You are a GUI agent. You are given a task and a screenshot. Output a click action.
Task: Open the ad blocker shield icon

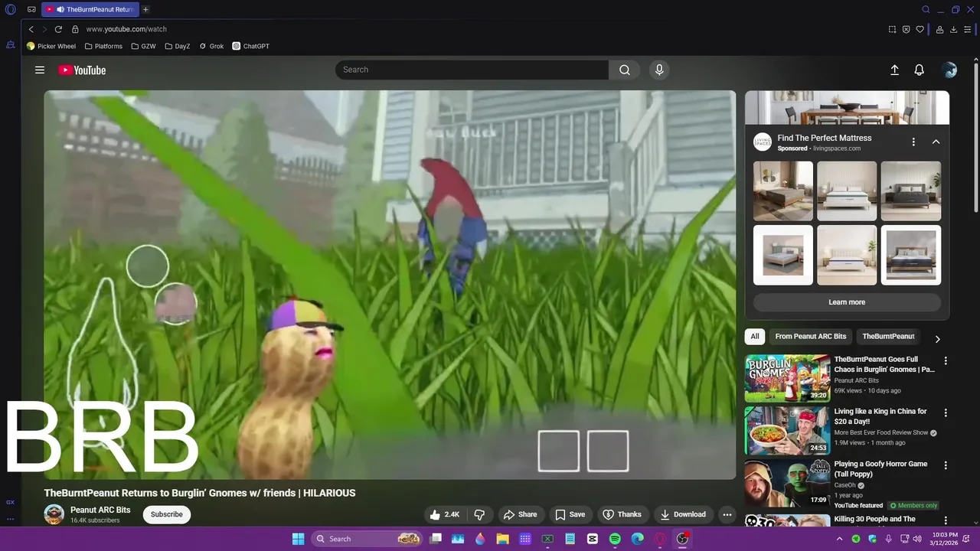coord(906,29)
